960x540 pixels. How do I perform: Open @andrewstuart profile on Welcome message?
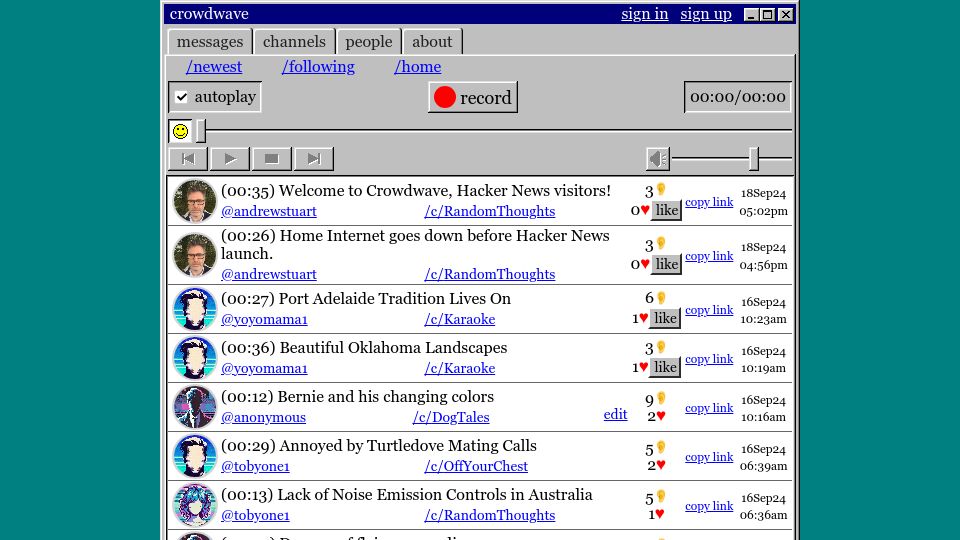coord(269,211)
